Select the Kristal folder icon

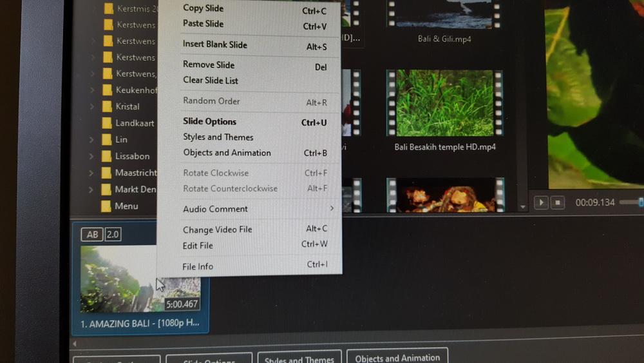point(107,106)
